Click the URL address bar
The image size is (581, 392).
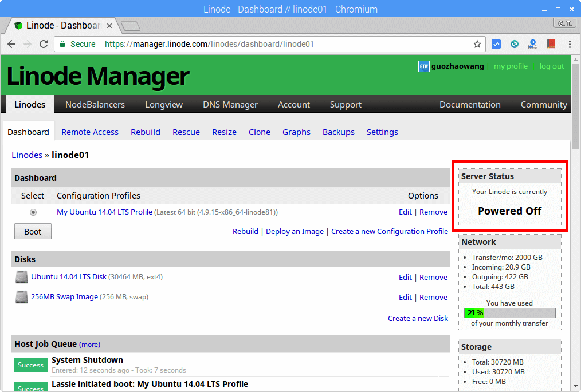(258, 44)
